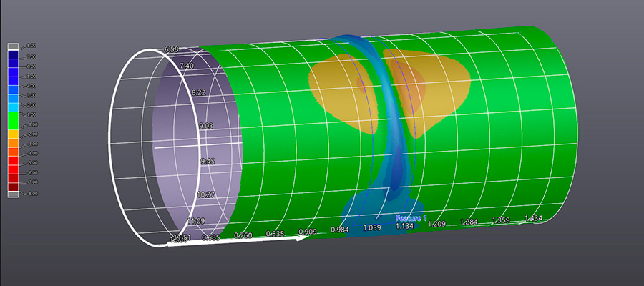
Task: Click the gray swatch at the legend top
Action: click(14, 47)
